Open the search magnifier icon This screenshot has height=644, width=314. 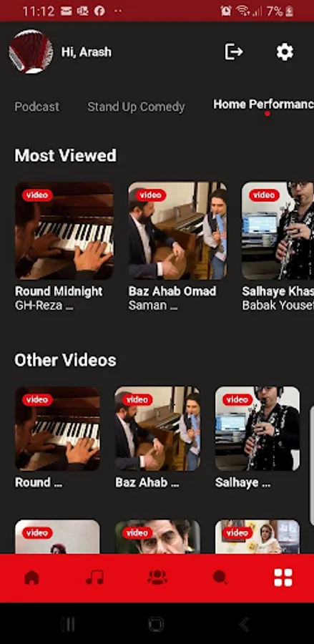220,577
